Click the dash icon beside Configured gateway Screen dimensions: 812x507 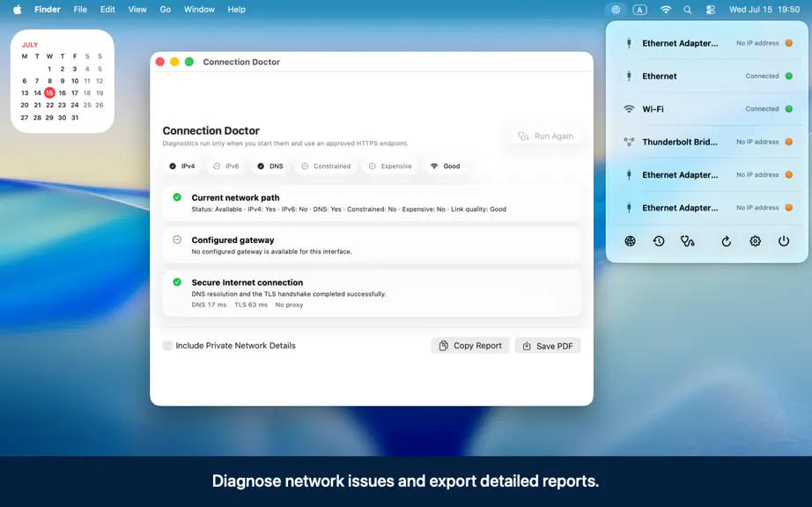[x=177, y=239]
